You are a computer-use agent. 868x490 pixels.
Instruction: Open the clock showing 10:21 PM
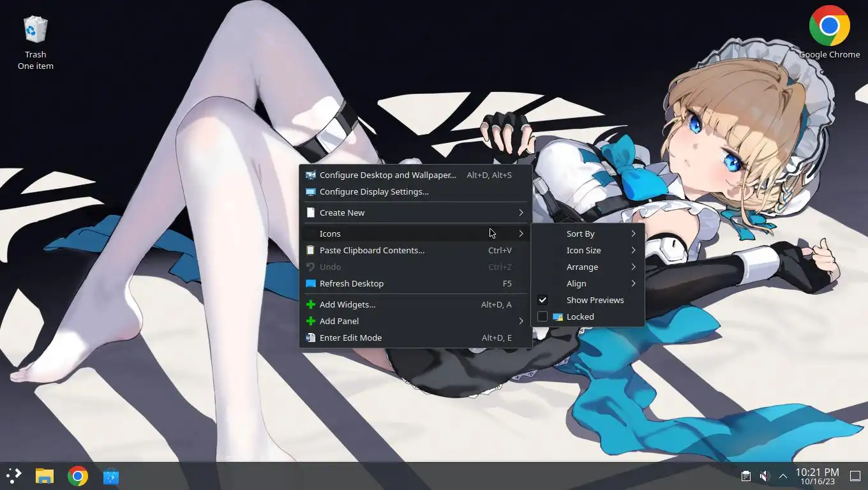click(818, 476)
